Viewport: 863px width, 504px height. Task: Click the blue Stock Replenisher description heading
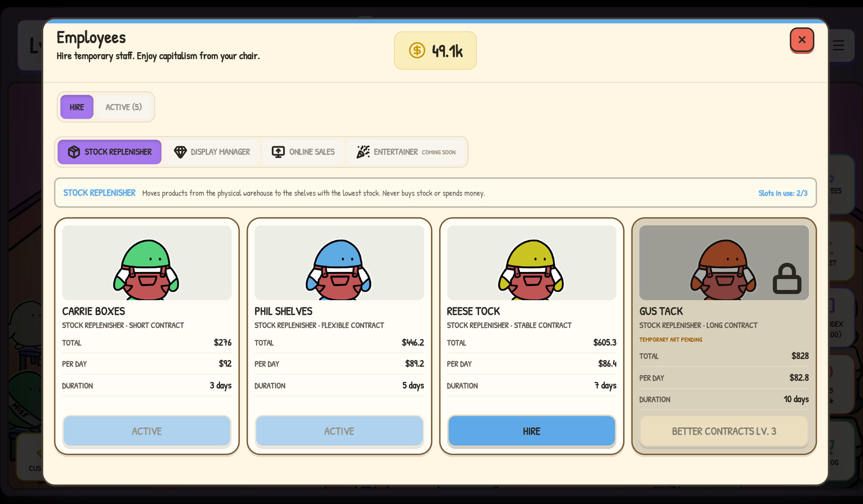99,193
